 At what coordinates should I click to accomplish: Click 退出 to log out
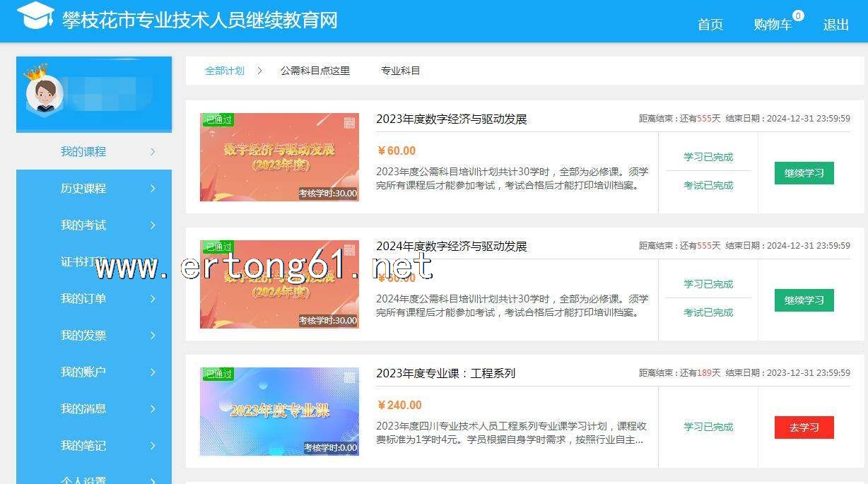click(836, 25)
